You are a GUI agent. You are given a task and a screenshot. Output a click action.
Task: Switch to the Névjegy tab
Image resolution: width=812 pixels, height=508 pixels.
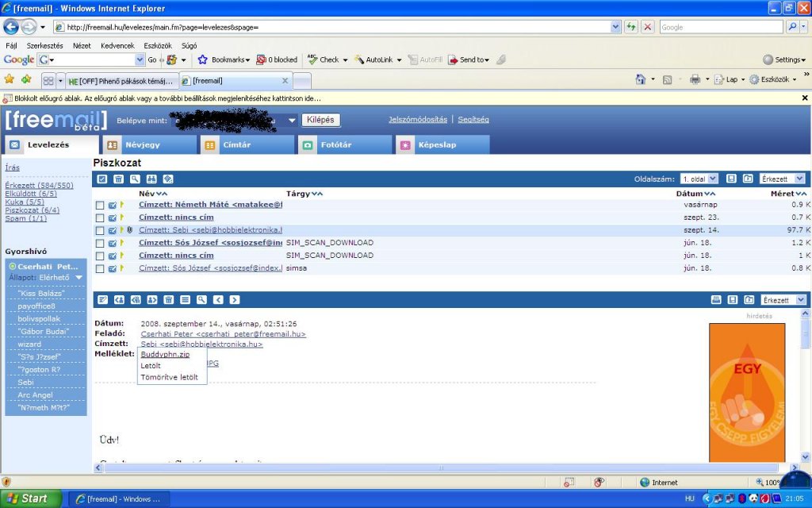pyautogui.click(x=149, y=144)
